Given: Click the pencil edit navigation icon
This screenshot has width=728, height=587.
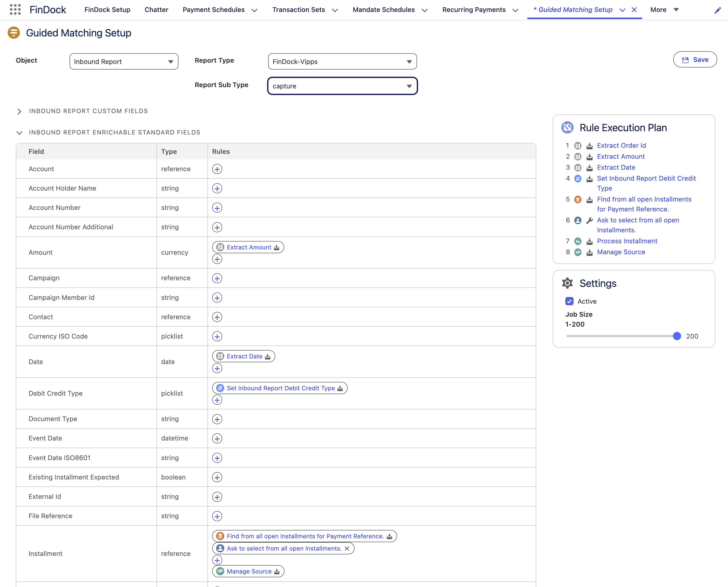Looking at the screenshot, I should pyautogui.click(x=718, y=10).
